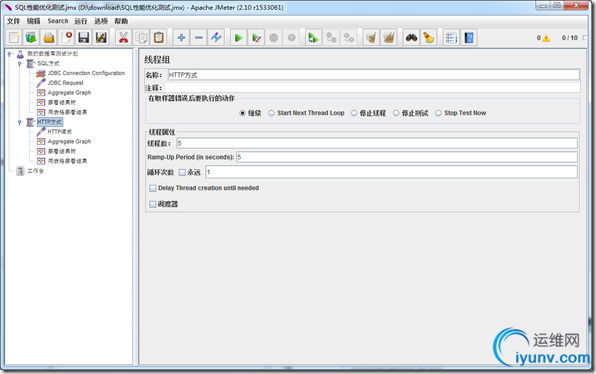Tick the 永远 loop checkbox
Image resolution: width=596 pixels, height=374 pixels.
click(x=182, y=173)
